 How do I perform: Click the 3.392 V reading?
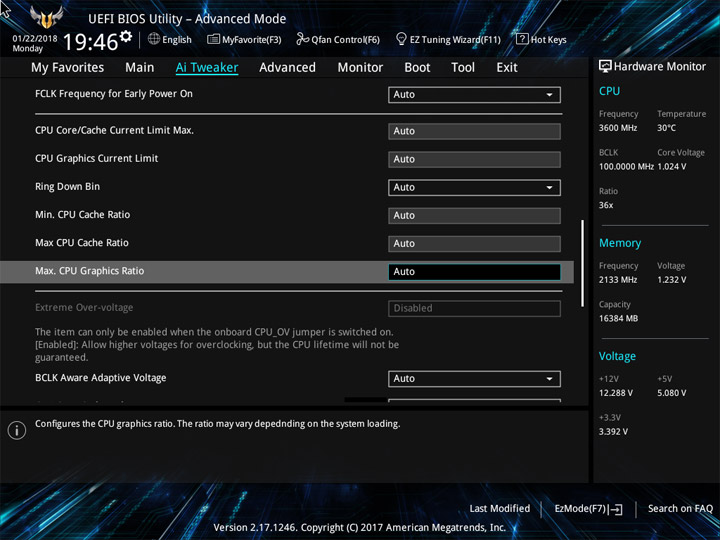point(613,432)
